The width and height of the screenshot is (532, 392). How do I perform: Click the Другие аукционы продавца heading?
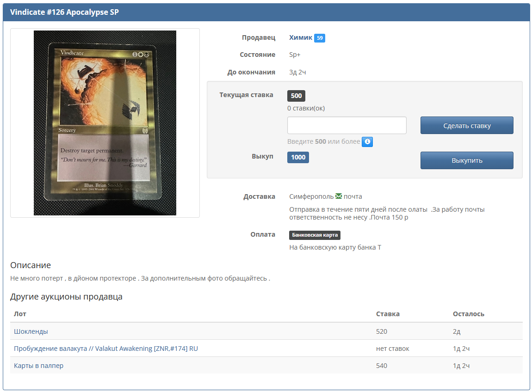click(66, 297)
